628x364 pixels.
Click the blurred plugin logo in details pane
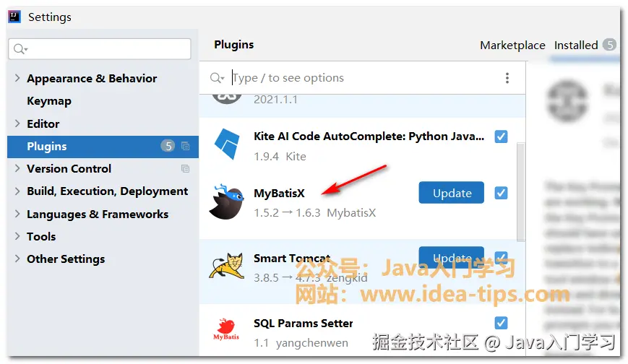[x=567, y=101]
